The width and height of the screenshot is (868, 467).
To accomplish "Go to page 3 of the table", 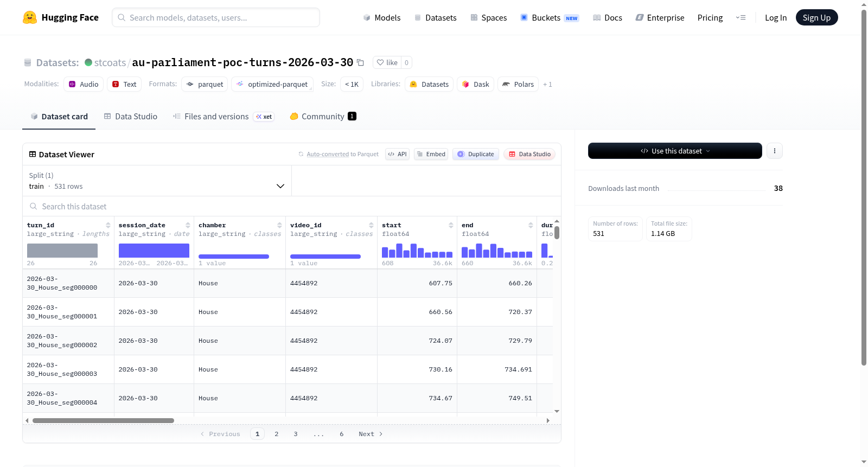I will [296, 434].
